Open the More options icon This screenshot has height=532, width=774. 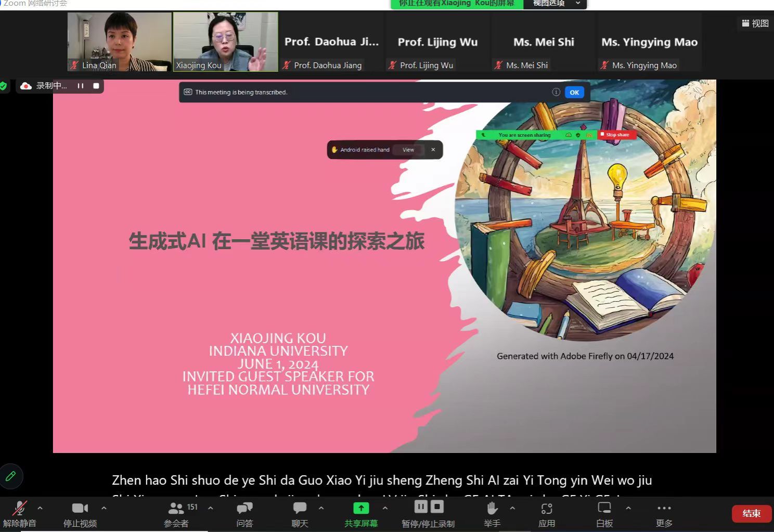click(664, 508)
